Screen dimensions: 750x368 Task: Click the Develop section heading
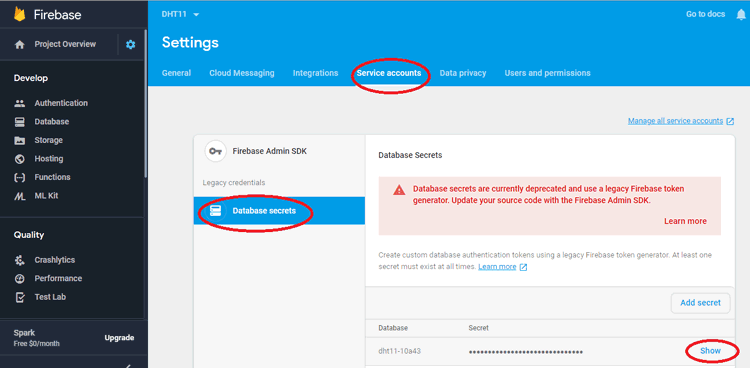31,78
